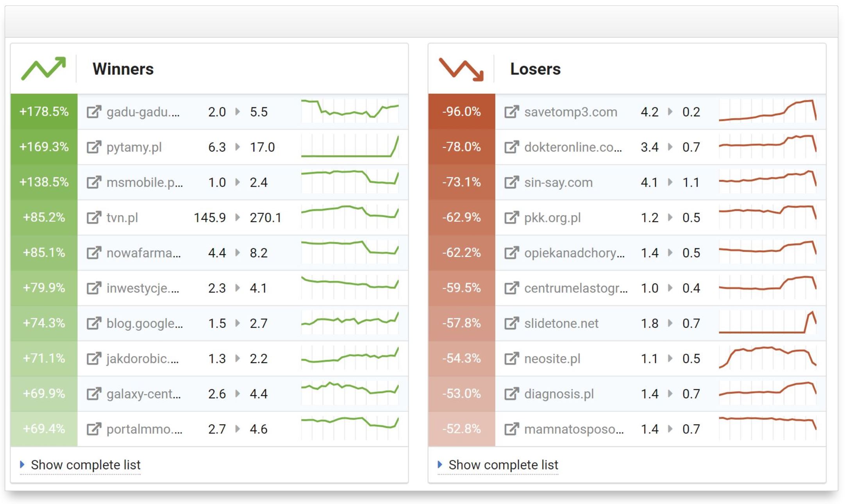
Task: Click external link icon for savetomp3.com
Action: [x=511, y=112]
